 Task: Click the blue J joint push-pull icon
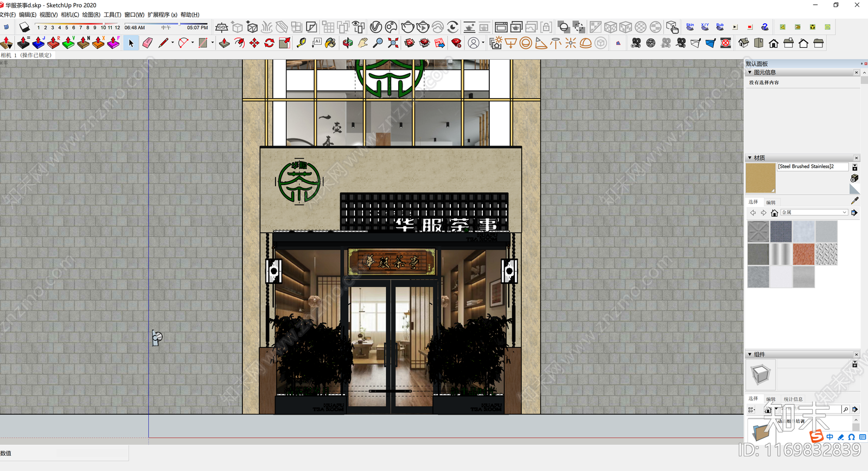pyautogui.click(x=39, y=43)
